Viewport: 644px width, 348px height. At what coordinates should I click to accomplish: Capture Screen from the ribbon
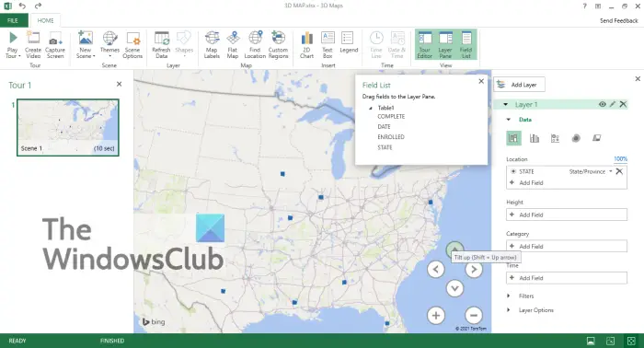55,45
